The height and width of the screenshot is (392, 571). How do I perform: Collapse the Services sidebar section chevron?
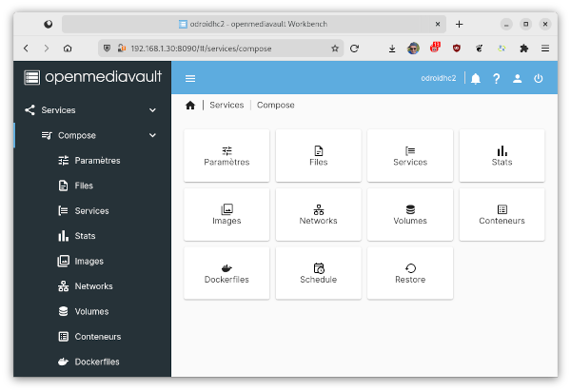tap(152, 110)
